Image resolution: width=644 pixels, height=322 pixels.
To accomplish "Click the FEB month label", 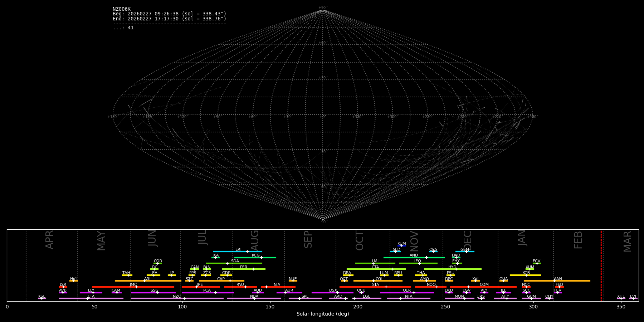I will [578, 240].
